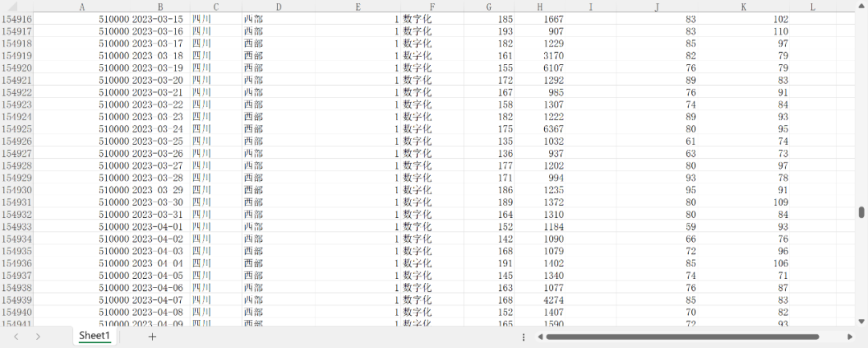This screenshot has width=868, height=348.
Task: Click column K cell with value 110
Action: (744, 31)
